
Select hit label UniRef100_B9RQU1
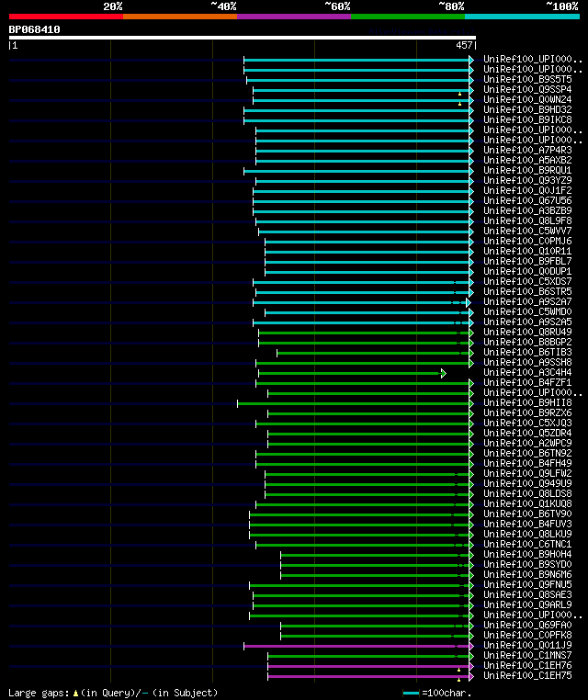(527, 170)
